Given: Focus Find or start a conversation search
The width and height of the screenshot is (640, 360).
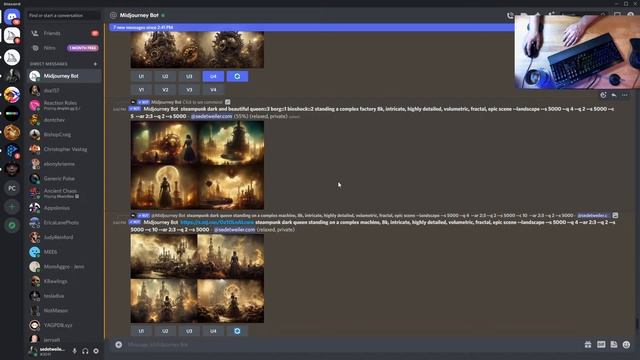Looking at the screenshot, I should coord(64,16).
